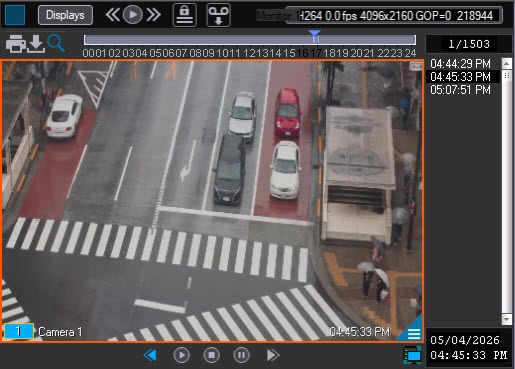Screen dimensions: 515x369
Task: Click the tape export icon button
Action: tap(218, 15)
